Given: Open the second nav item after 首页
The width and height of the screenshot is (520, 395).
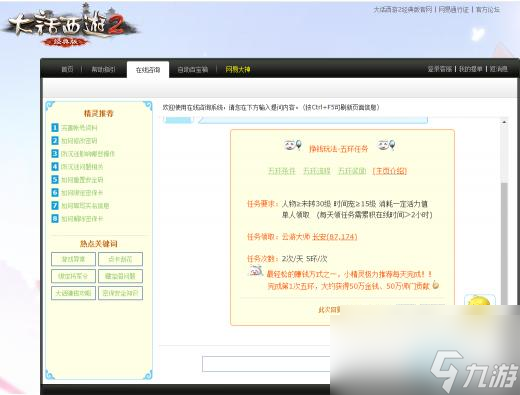Looking at the screenshot, I should coord(104,69).
